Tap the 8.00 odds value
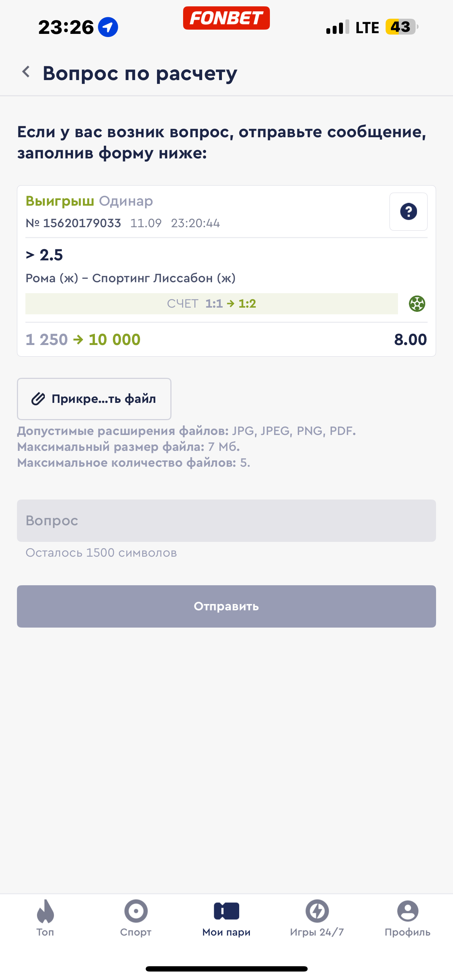Screen dimensions: 453x980 [x=410, y=339]
